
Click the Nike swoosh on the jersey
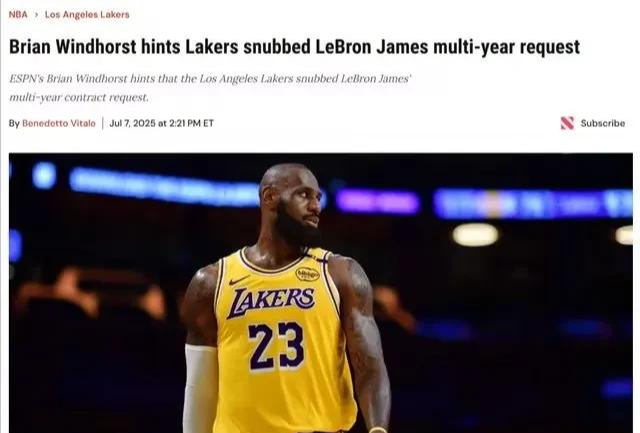(239, 280)
